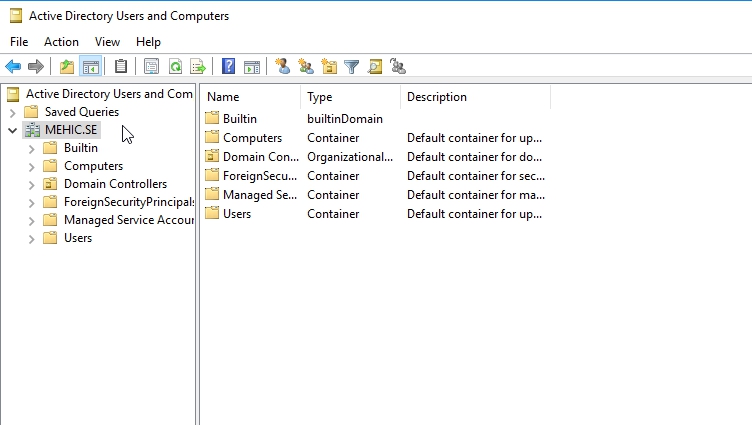Sort list by Description column header
The width and height of the screenshot is (752, 425).
click(x=470, y=97)
